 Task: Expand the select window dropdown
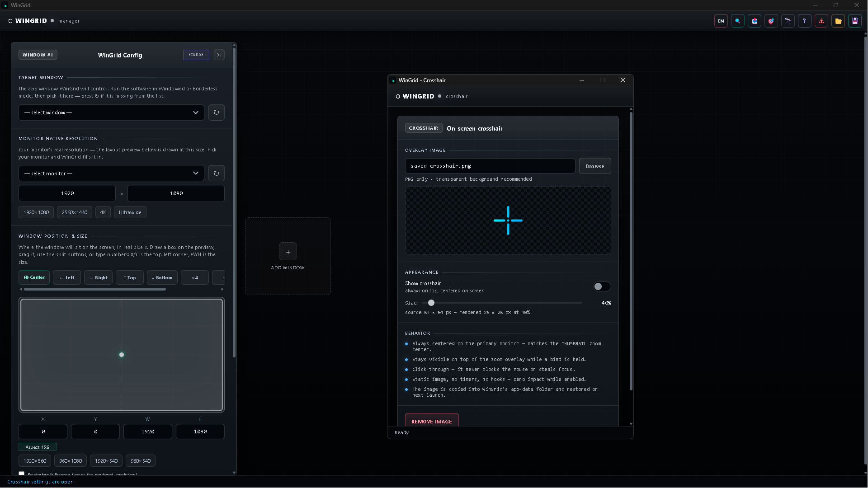(x=111, y=113)
